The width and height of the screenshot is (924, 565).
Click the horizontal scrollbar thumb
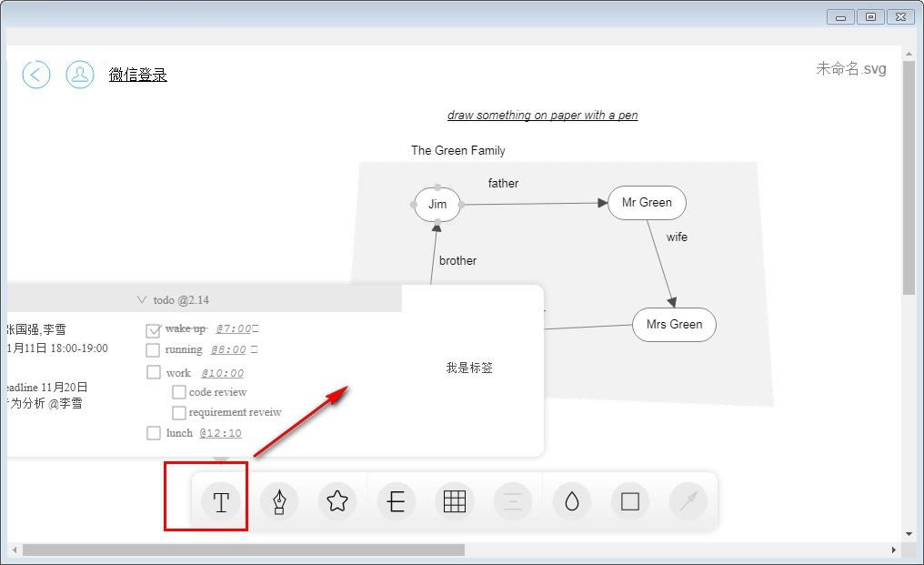pos(244,550)
